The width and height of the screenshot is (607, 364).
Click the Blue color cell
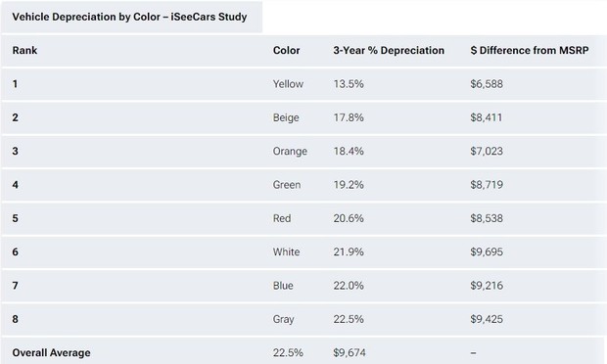pos(283,286)
